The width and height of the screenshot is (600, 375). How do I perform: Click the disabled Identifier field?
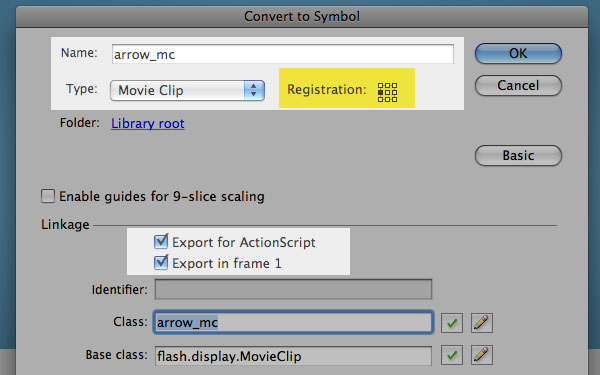(293, 289)
